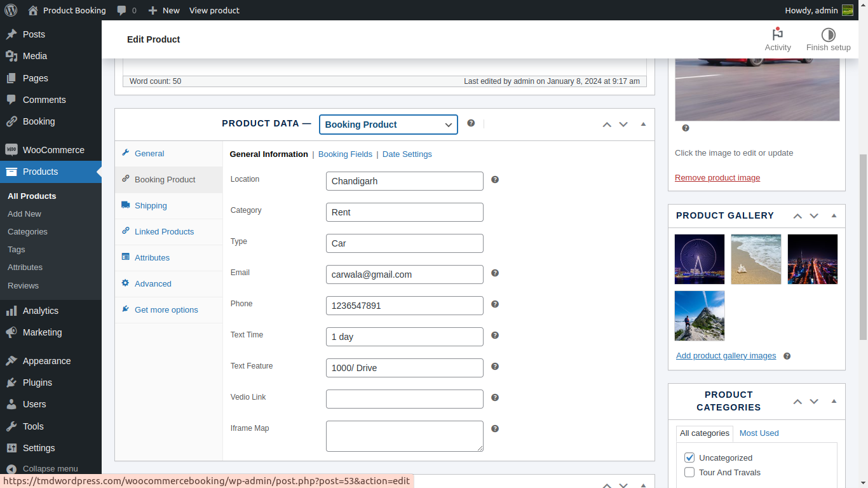The image size is (868, 488).
Task: Select the beach gallery thumbnail
Action: (x=756, y=259)
